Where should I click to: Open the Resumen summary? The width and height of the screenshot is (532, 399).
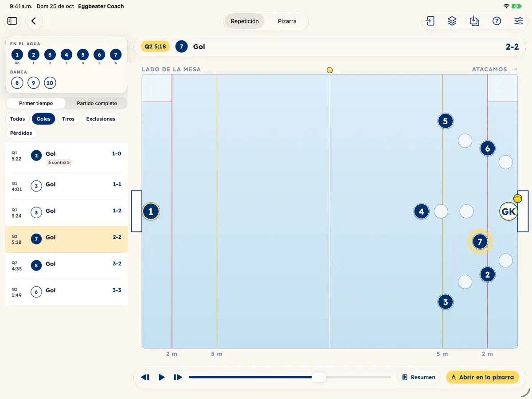point(419,377)
